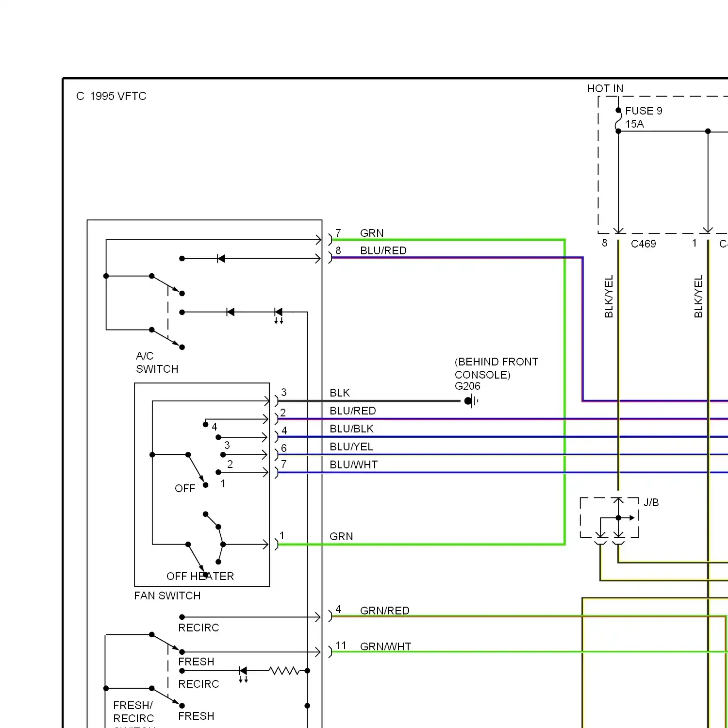This screenshot has width=728, height=728.
Task: Click the 'GRN/RED' wire label
Action: point(385,611)
